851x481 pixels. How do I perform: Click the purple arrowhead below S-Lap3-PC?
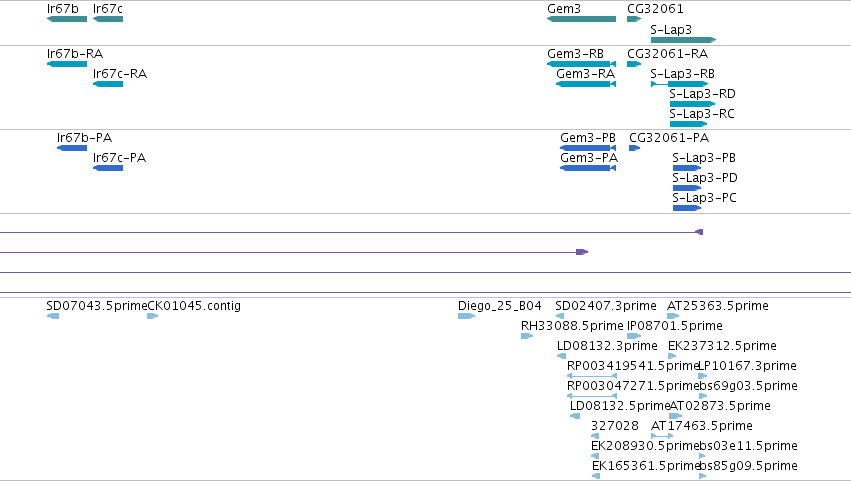pos(700,232)
